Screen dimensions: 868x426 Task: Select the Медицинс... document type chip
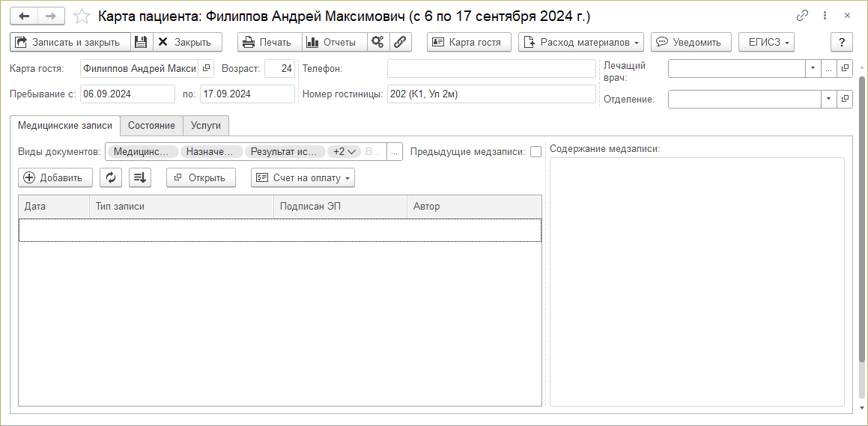(x=143, y=151)
